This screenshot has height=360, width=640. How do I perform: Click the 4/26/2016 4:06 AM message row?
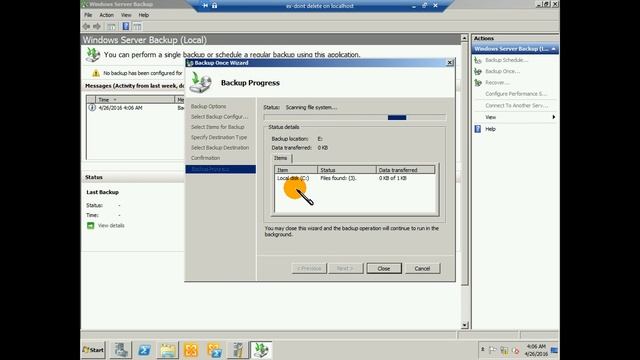(x=136, y=108)
